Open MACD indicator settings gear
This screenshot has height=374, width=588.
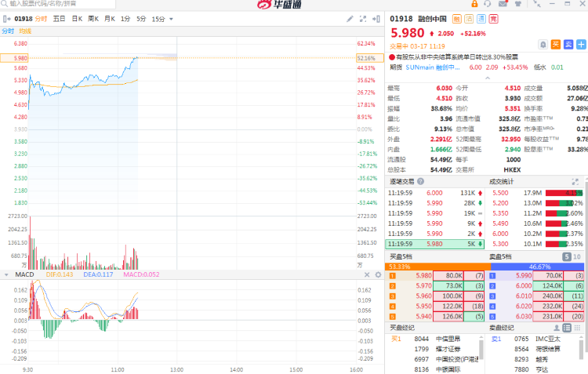pyautogui.click(x=378, y=274)
